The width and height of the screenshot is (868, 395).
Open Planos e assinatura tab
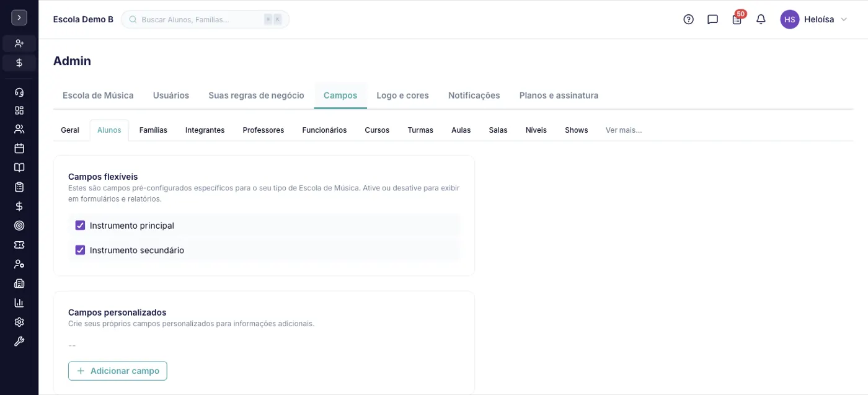[559, 95]
